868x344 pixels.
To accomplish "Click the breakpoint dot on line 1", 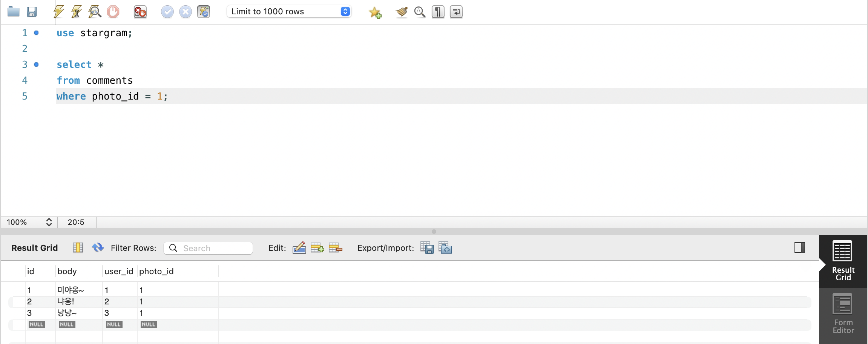I will (x=36, y=33).
